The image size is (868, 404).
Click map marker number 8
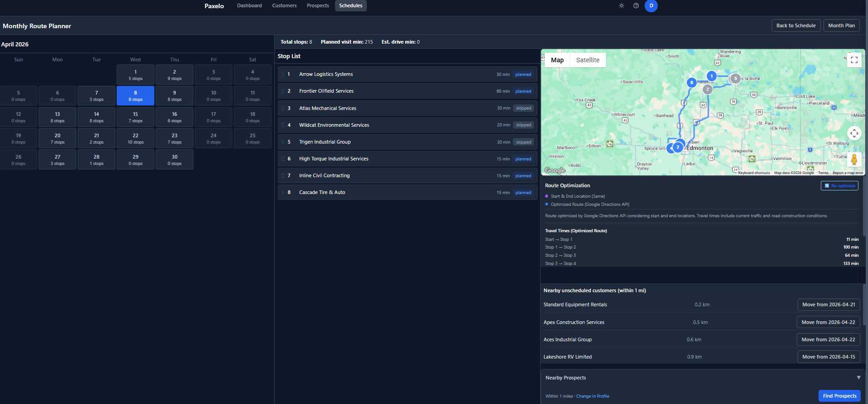(x=691, y=83)
